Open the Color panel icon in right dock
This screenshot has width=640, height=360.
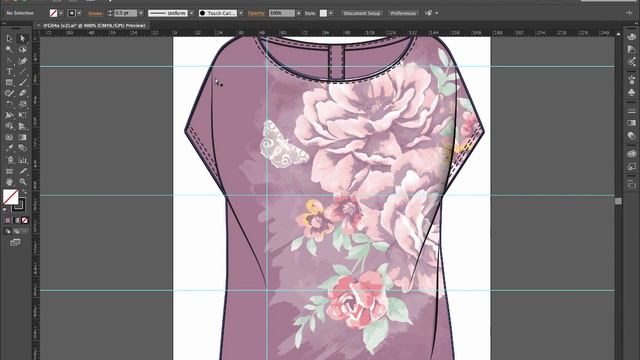[x=631, y=37]
